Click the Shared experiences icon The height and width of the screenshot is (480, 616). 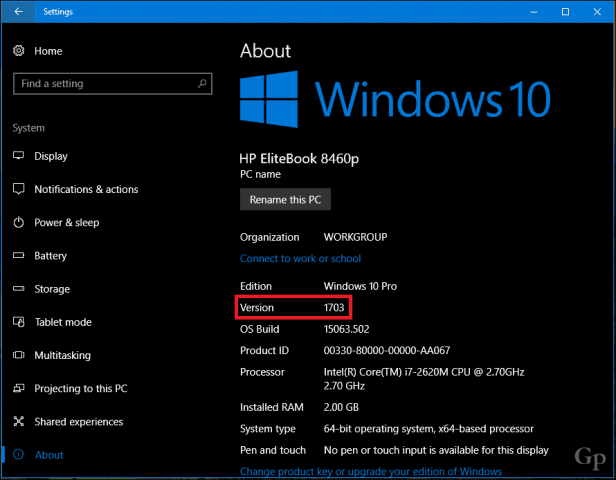pyautogui.click(x=18, y=421)
